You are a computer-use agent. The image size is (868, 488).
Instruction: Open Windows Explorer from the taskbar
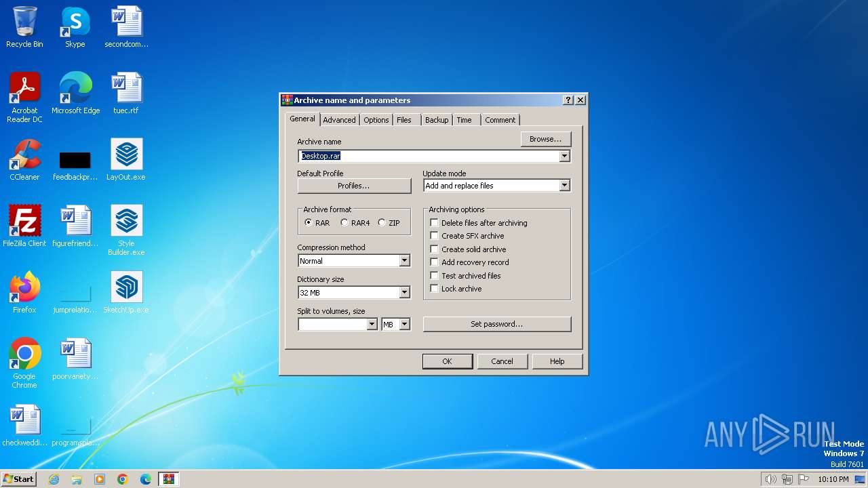(x=77, y=479)
